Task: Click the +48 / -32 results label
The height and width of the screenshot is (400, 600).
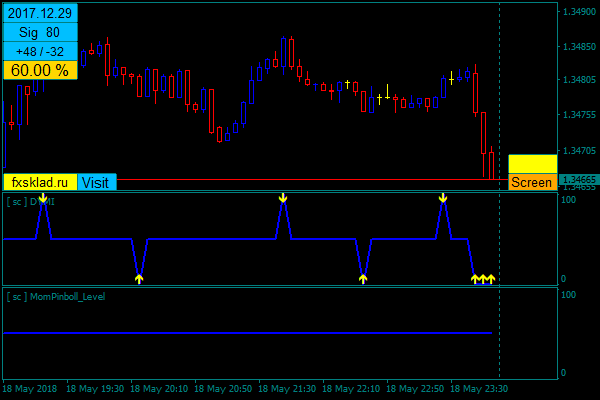Action: pyautogui.click(x=40, y=51)
